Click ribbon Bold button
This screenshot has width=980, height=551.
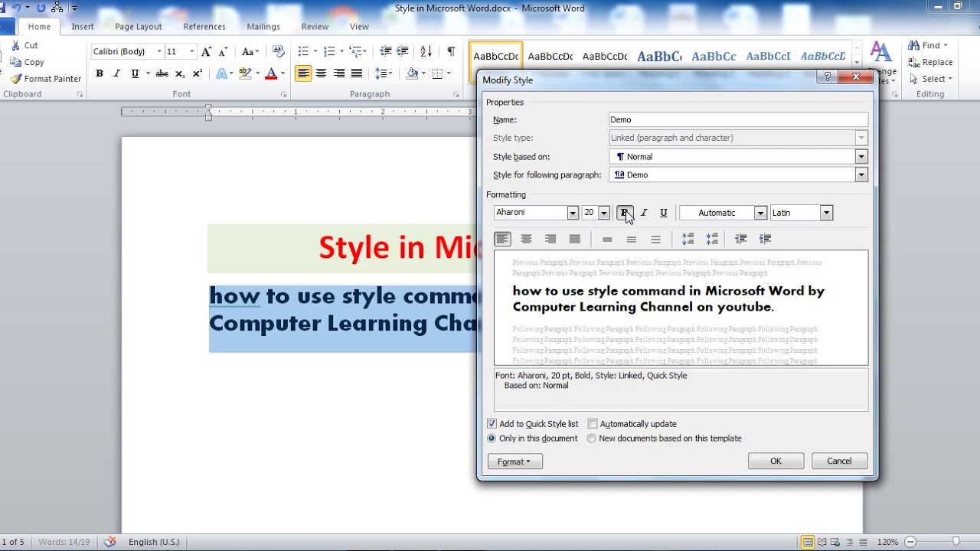pos(100,73)
